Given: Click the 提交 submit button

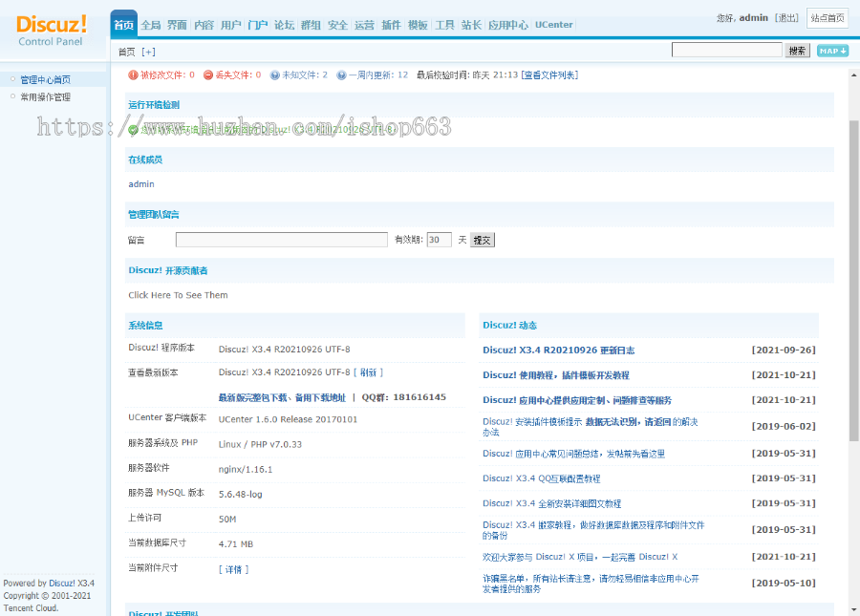Looking at the screenshot, I should [x=483, y=240].
